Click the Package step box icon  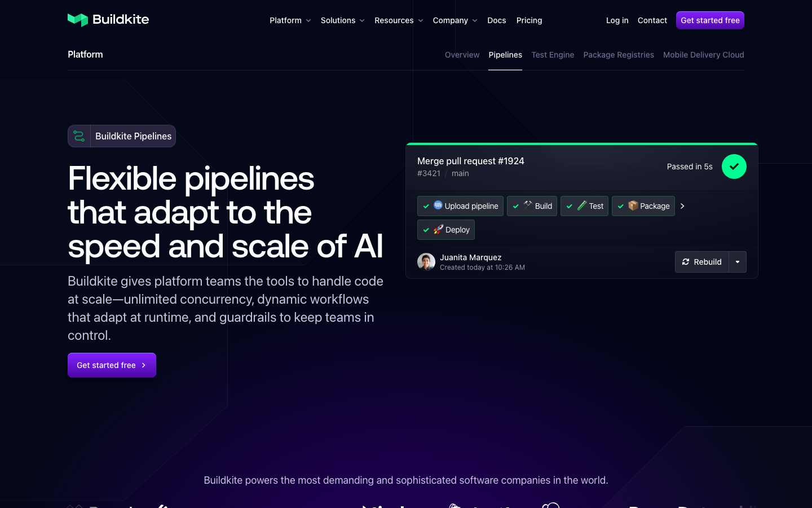633,205
